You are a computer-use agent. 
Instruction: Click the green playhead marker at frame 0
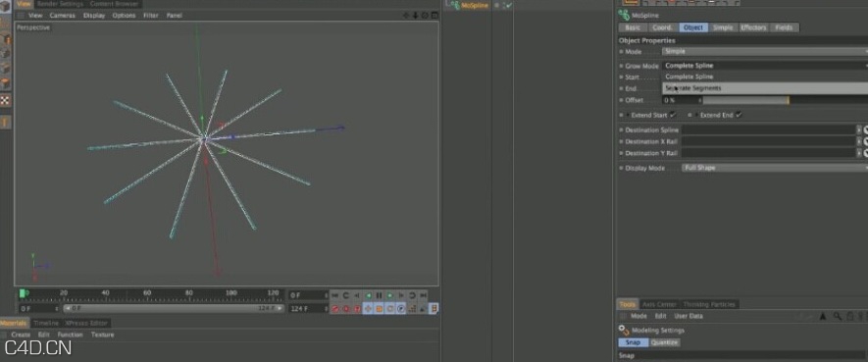23,293
